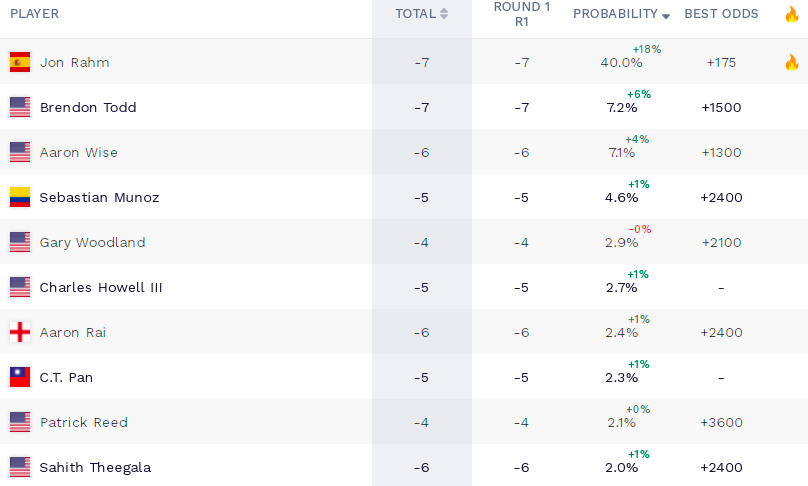The image size is (808, 486).
Task: Select Gary Woodland's player name
Action: tap(92, 242)
